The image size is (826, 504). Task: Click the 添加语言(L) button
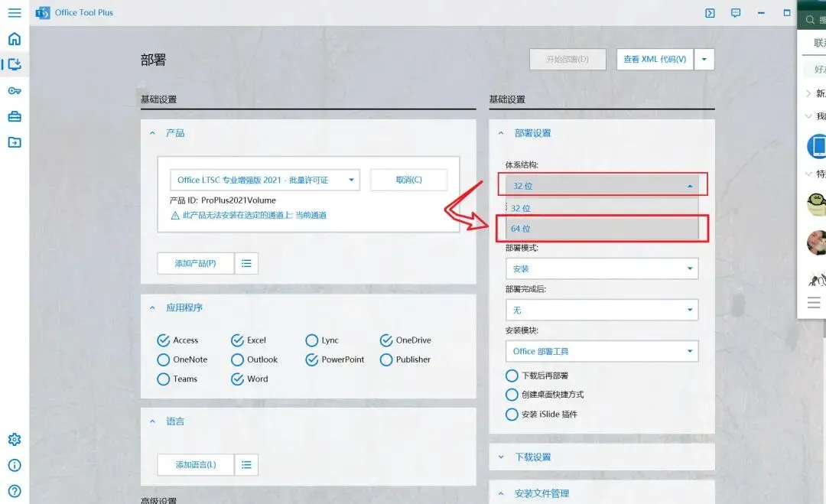tap(196, 464)
